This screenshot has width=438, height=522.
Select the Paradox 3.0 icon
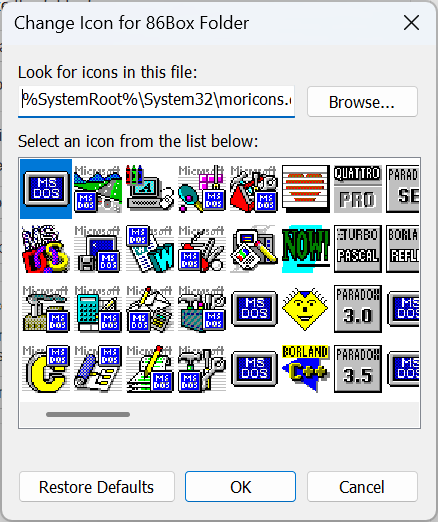tap(357, 309)
